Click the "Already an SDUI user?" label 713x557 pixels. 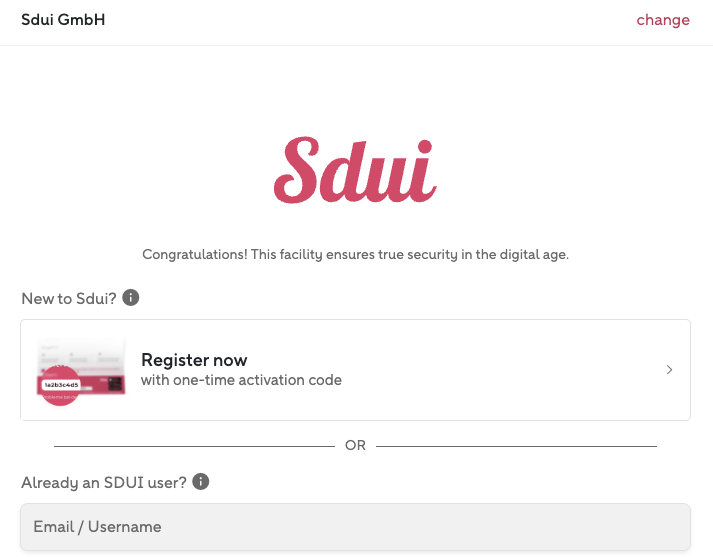coord(104,482)
